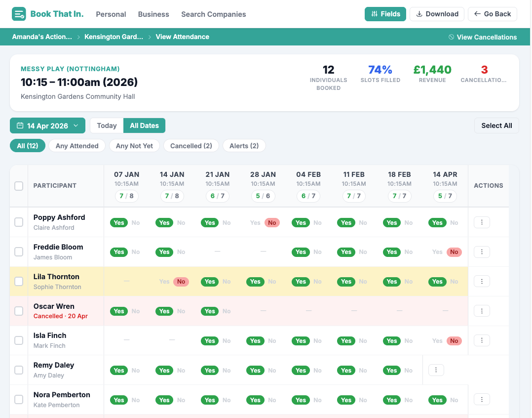The width and height of the screenshot is (532, 418).
Task: Open the Personal nav menu
Action: pyautogui.click(x=111, y=14)
